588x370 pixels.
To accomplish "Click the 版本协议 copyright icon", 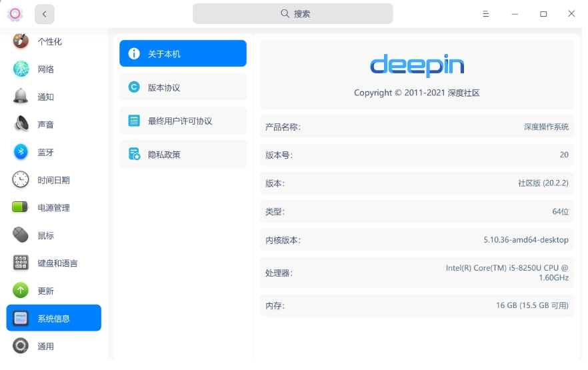I will pos(134,87).
